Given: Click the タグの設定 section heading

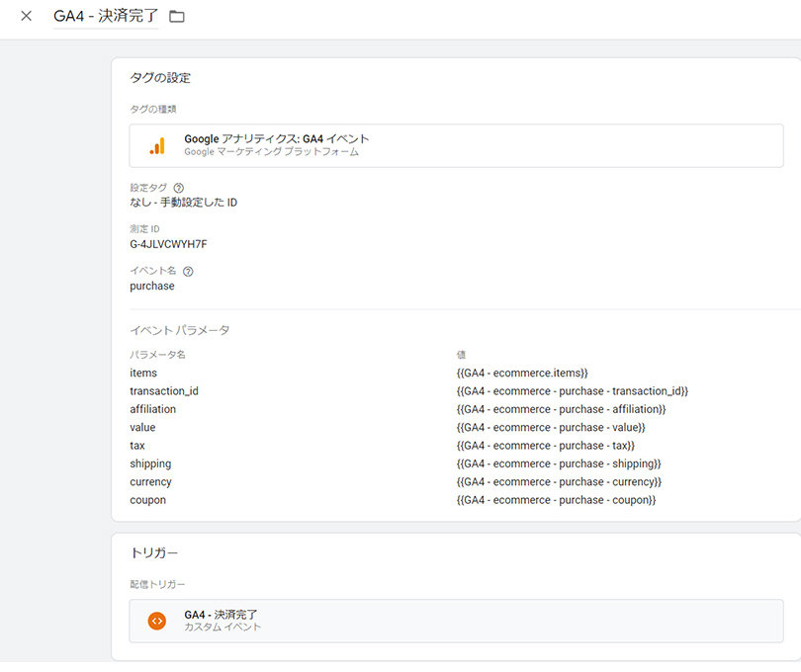Looking at the screenshot, I should 160,78.
